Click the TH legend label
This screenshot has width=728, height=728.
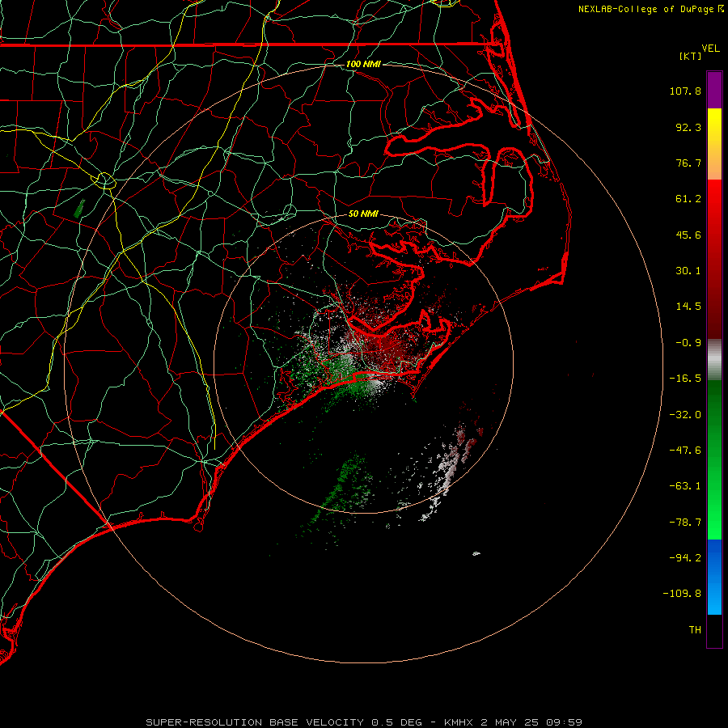pyautogui.click(x=695, y=630)
